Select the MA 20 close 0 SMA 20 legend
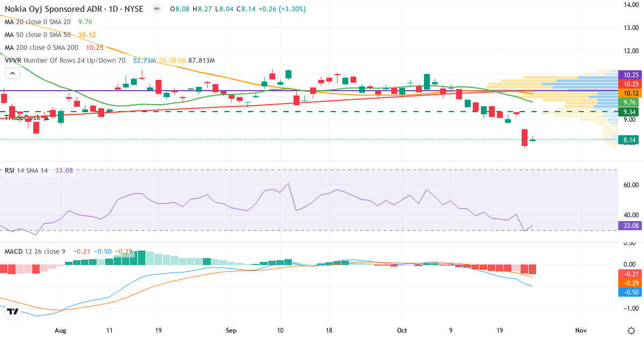 pyautogui.click(x=38, y=22)
